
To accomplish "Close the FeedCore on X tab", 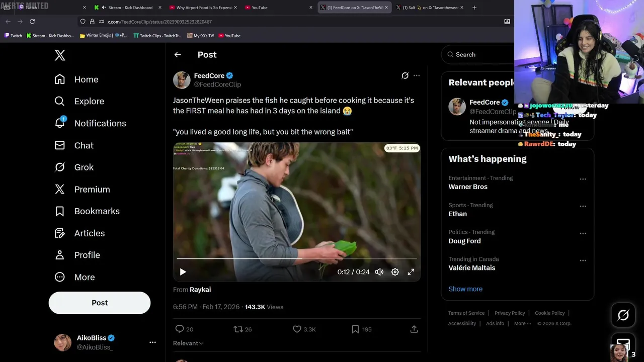I will tap(386, 8).
